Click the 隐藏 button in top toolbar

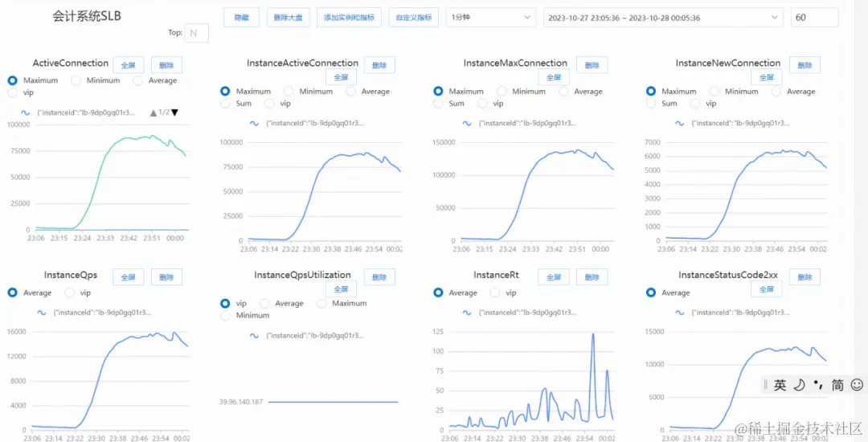coord(242,17)
